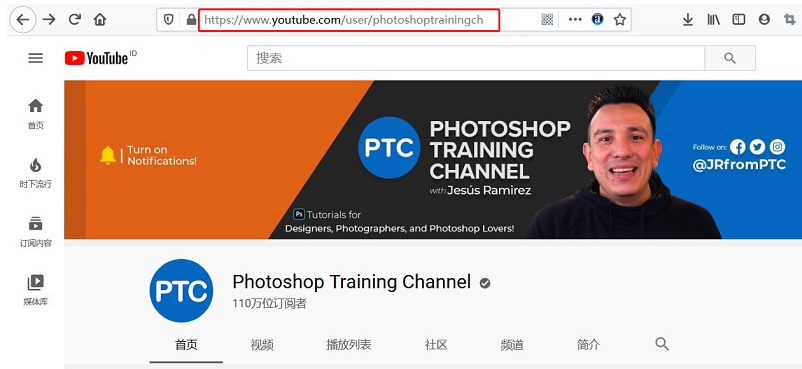Click the verified badge next to channel name
The width and height of the screenshot is (802, 369).
point(485,283)
